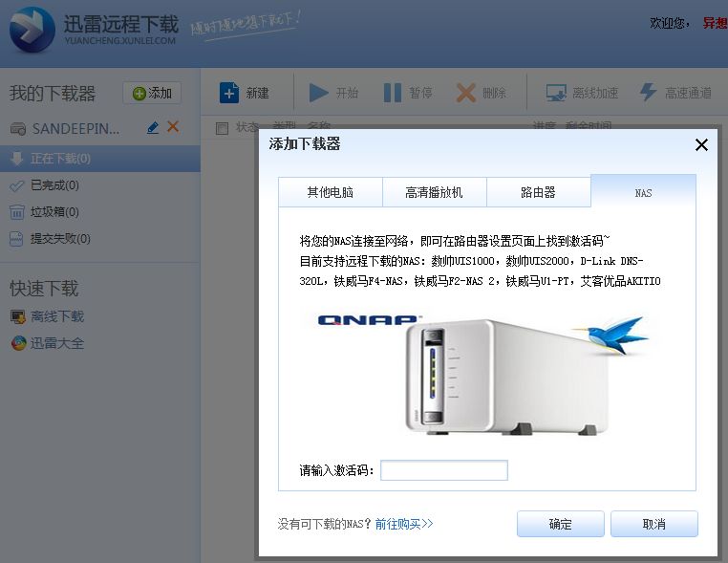Click the 高速通道 lightning icon
This screenshot has height=563, width=728.
(648, 93)
